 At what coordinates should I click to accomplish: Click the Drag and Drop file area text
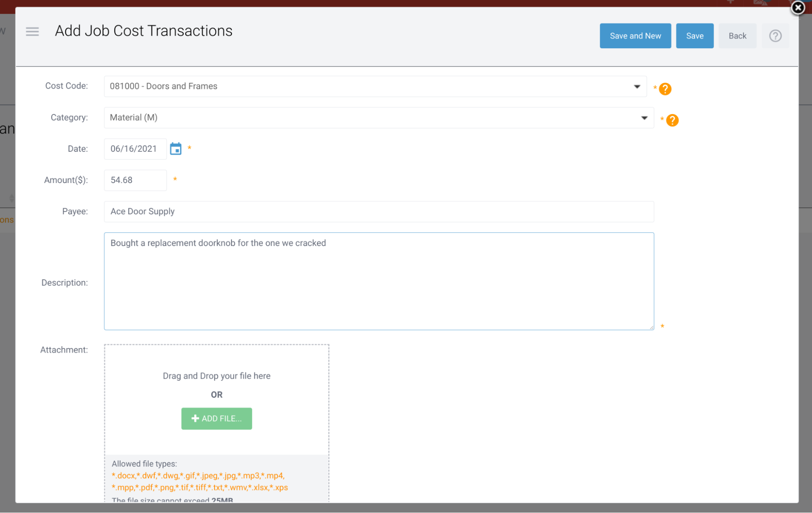pyautogui.click(x=217, y=376)
